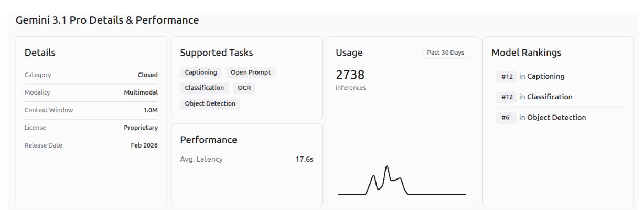Click the Context Window label
The image size is (644, 210).
tap(49, 110)
